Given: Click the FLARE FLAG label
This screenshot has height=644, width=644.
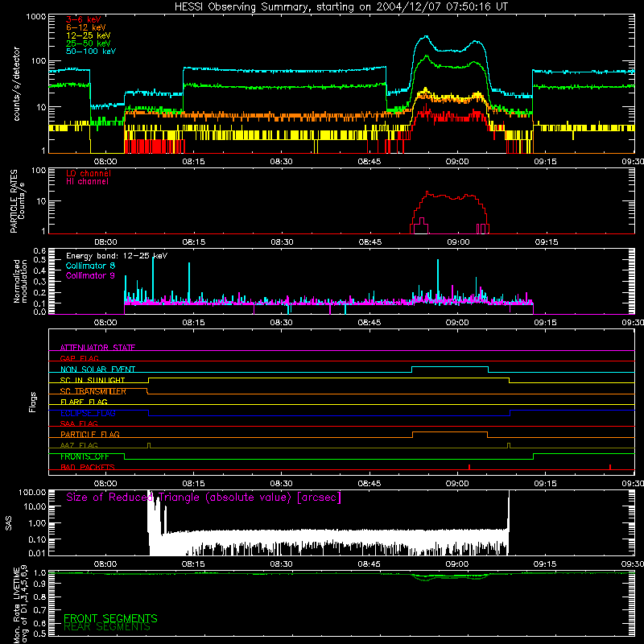Looking at the screenshot, I should click(84, 402).
